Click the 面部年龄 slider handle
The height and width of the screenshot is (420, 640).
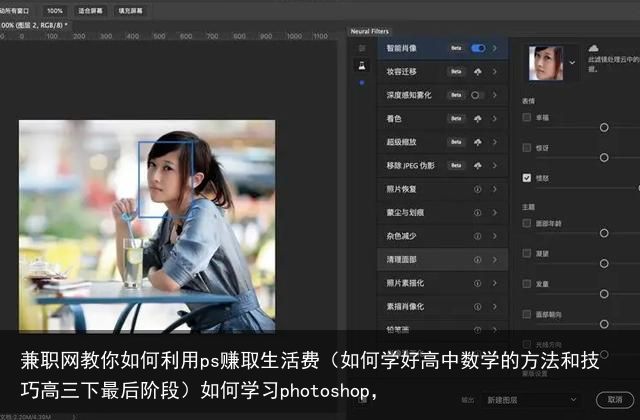coord(604,233)
